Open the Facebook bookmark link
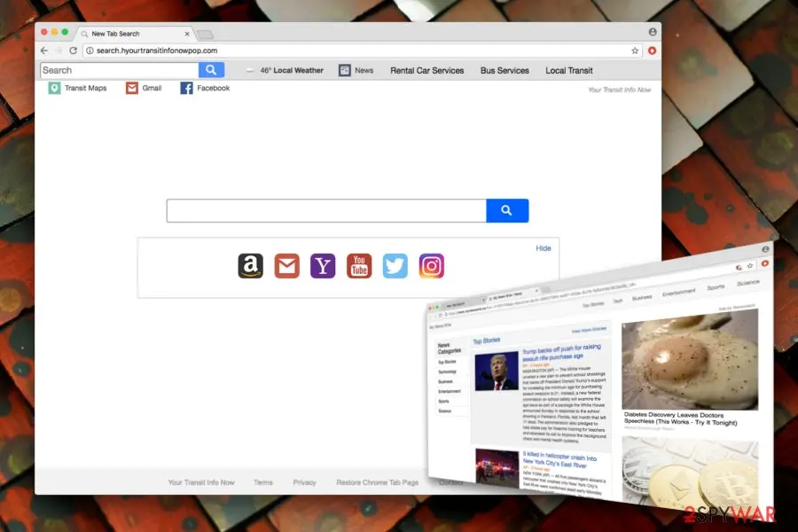The width and height of the screenshot is (798, 532). pos(205,88)
